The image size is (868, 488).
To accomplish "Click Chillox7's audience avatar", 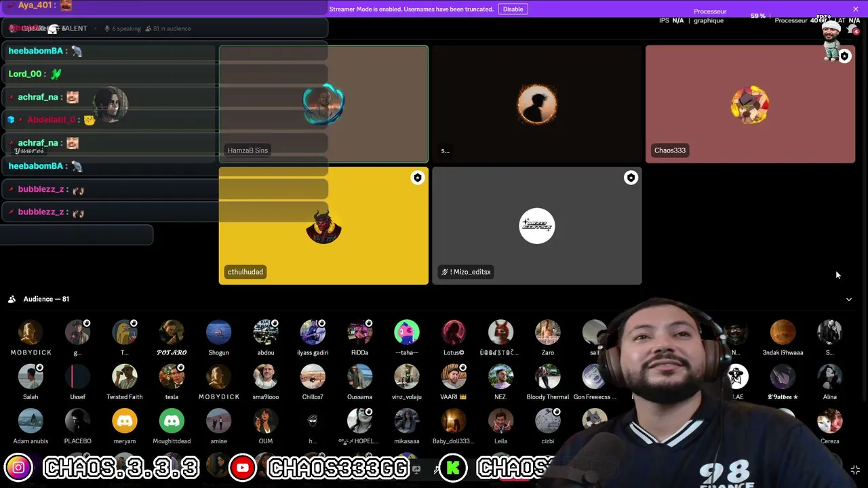I will pos(313,376).
